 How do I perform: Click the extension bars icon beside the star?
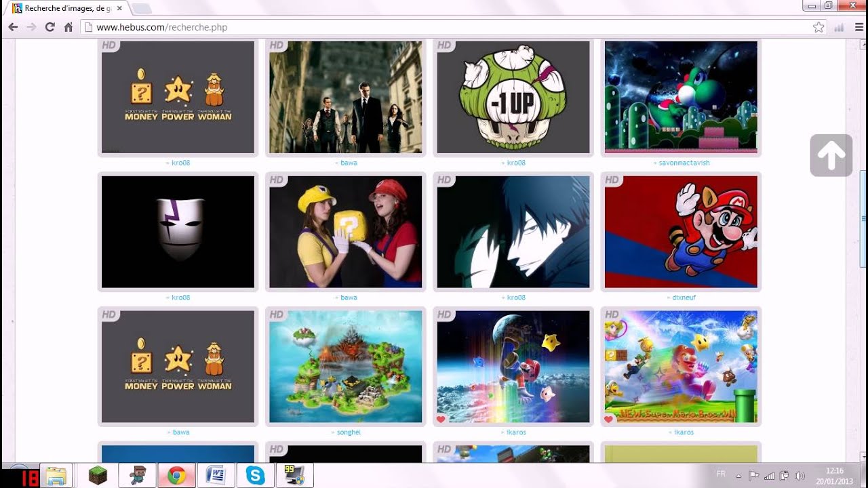tap(839, 27)
